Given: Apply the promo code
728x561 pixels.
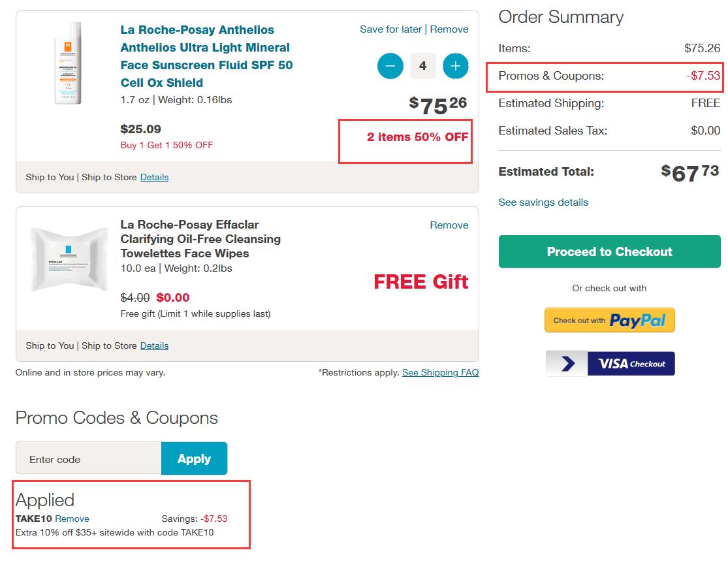Looking at the screenshot, I should (194, 458).
